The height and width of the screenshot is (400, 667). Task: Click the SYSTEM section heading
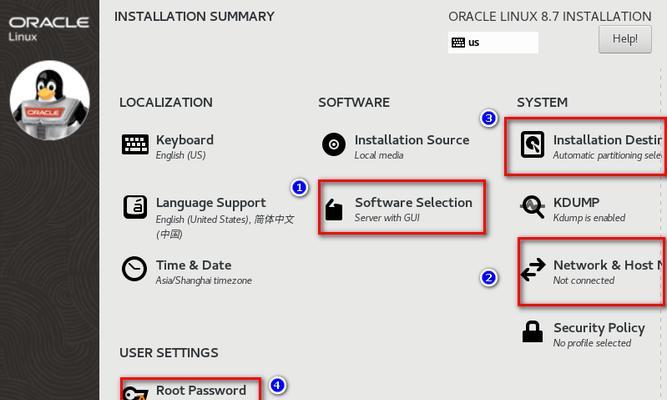(542, 103)
